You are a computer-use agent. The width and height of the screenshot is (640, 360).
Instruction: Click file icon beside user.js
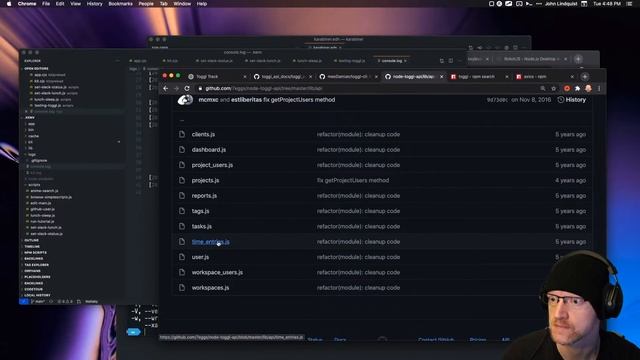coord(182,257)
